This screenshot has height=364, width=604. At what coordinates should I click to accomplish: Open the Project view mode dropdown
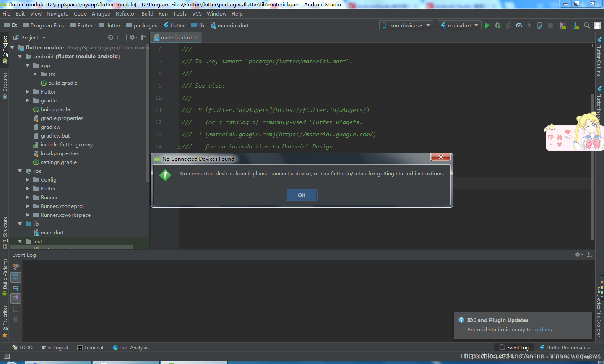coord(29,37)
